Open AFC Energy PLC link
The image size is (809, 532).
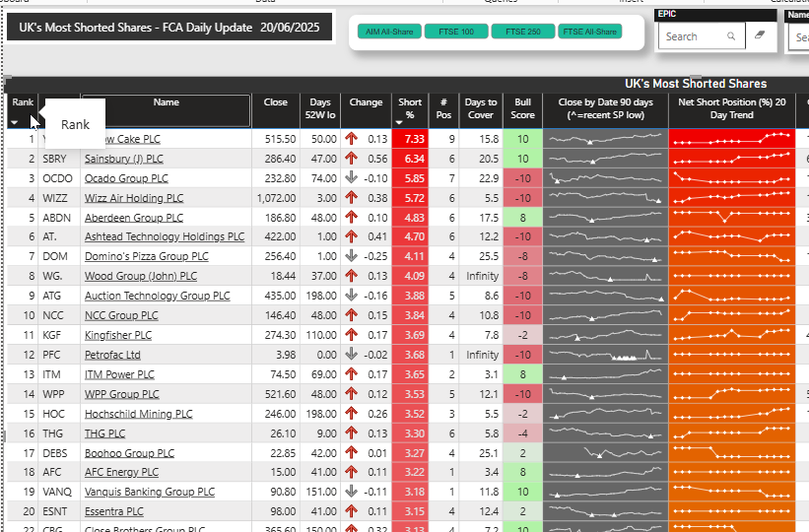click(122, 472)
